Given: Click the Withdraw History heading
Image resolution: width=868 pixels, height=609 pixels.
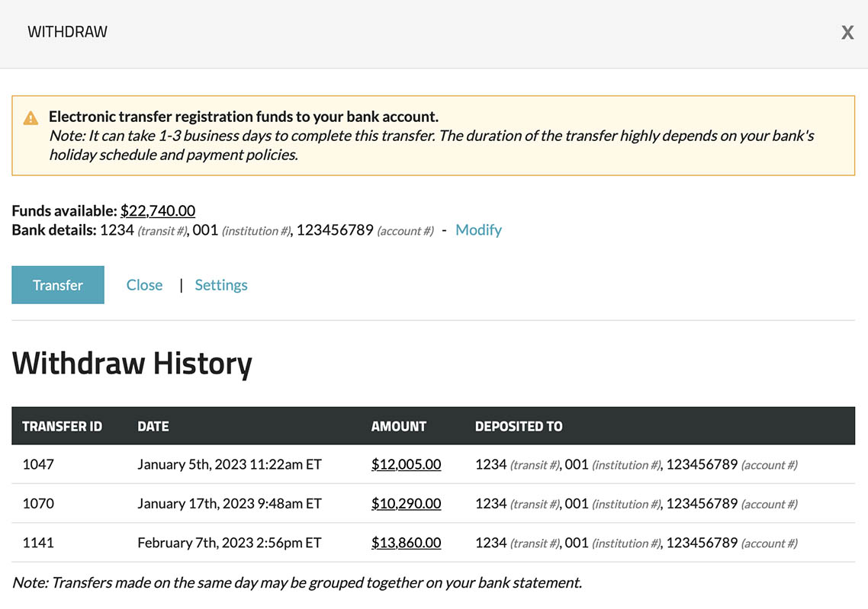Looking at the screenshot, I should (132, 363).
